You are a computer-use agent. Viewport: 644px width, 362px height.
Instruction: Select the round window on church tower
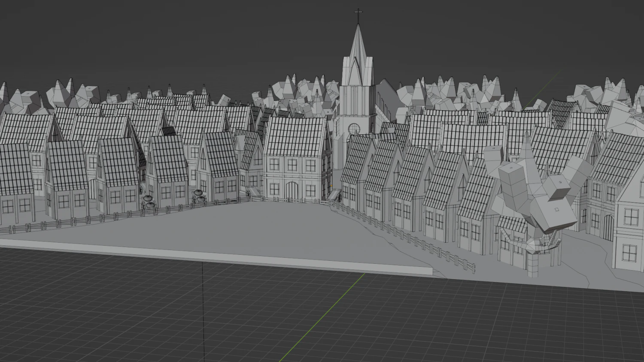(354, 128)
